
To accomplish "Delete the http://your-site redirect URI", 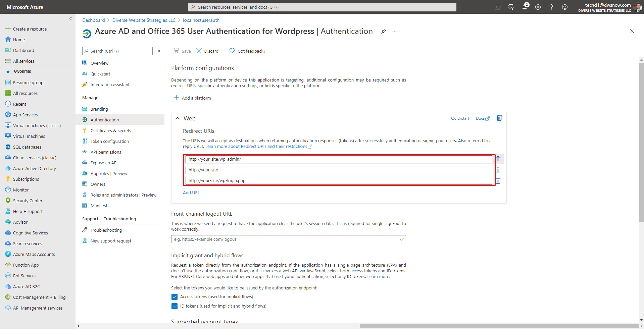I will (498, 170).
